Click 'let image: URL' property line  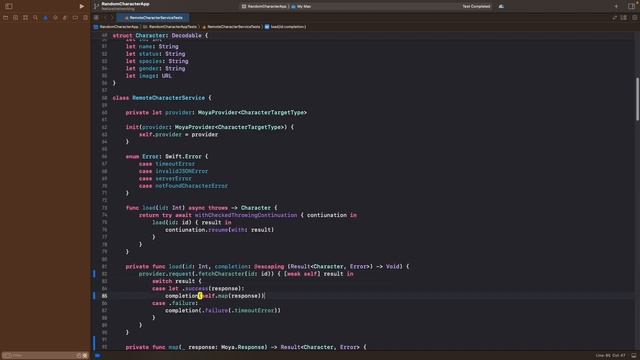(x=149, y=76)
